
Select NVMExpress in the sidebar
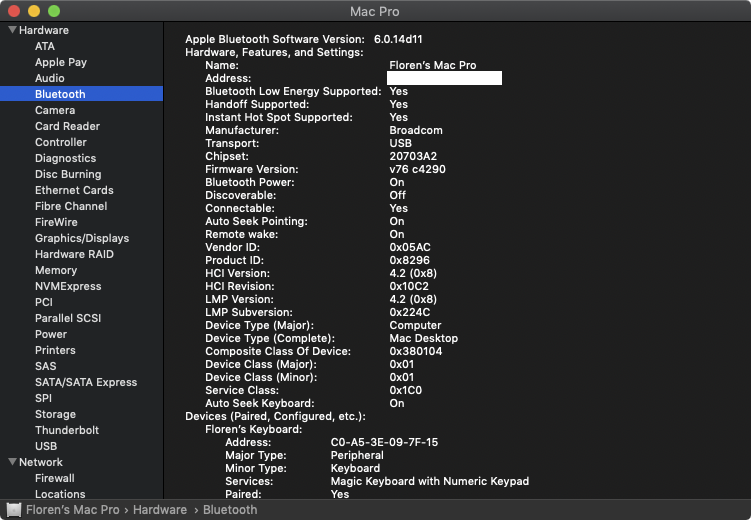point(68,286)
